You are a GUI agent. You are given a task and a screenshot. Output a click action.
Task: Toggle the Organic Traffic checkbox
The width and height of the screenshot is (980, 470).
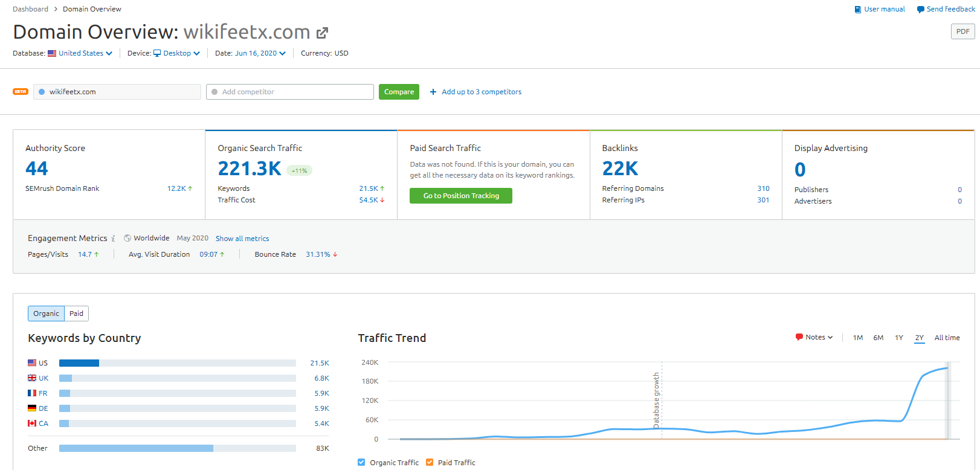[361, 462]
